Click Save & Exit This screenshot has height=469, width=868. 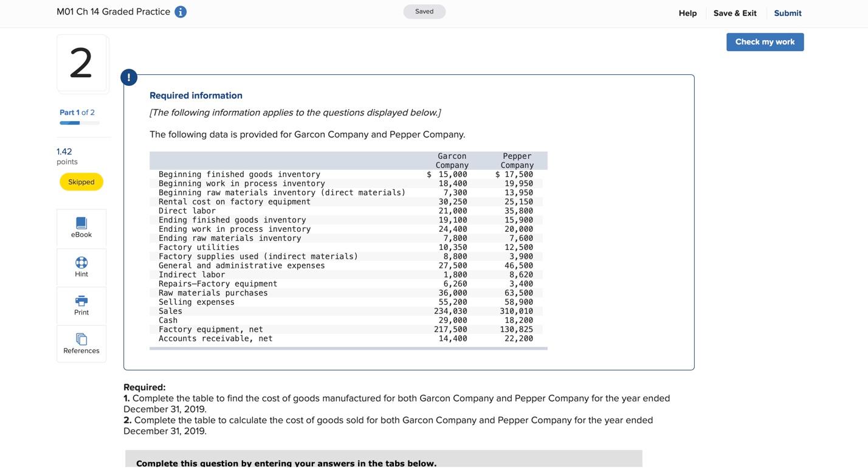pyautogui.click(x=735, y=13)
